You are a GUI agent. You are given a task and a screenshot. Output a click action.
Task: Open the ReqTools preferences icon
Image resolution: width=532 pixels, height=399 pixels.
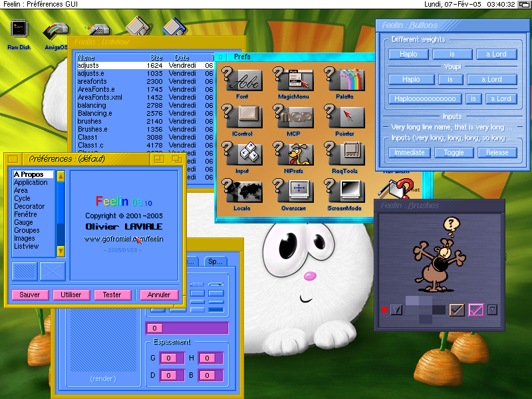tap(344, 158)
